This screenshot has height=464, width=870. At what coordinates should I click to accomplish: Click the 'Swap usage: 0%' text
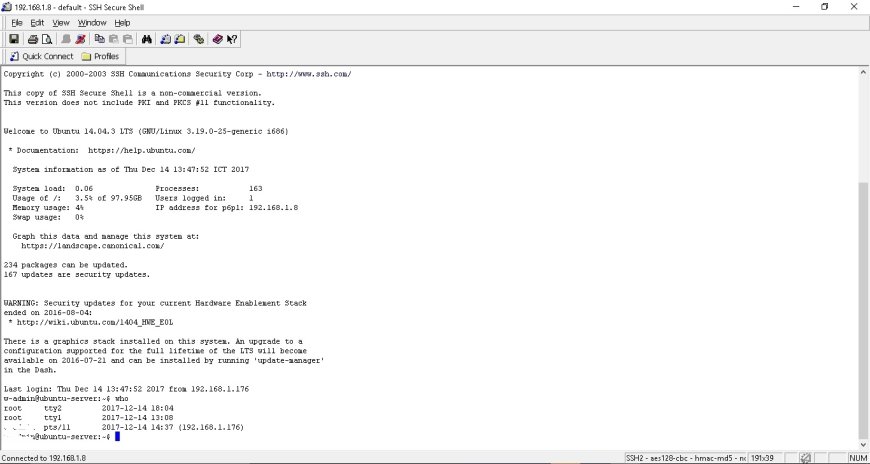48,217
